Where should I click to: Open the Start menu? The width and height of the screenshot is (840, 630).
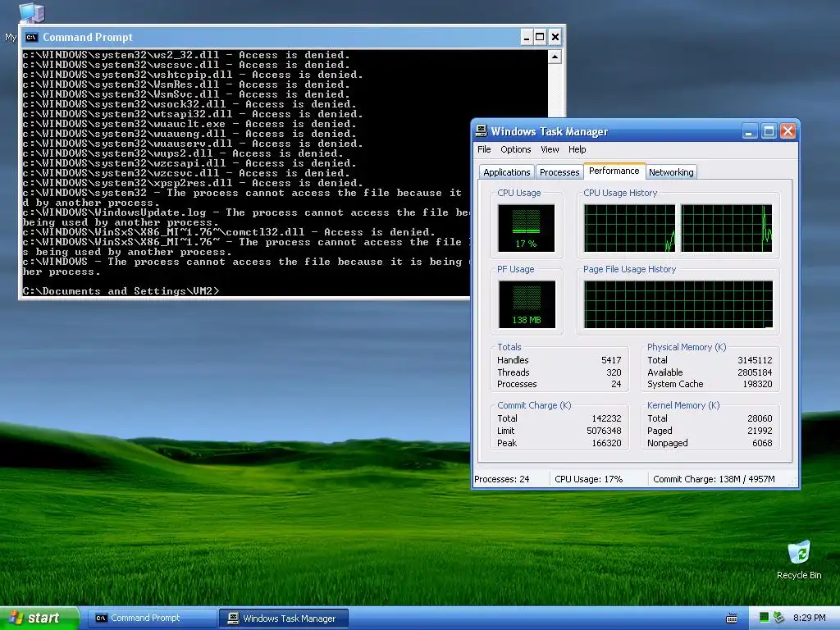[39, 619]
